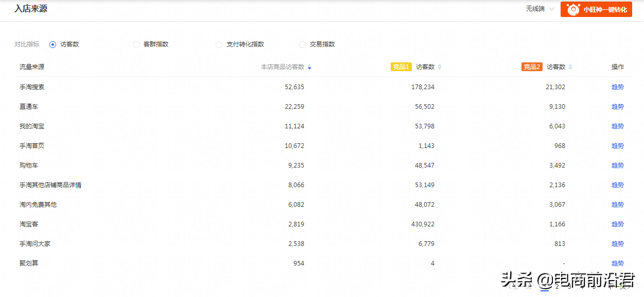Open 趋势 link for 手淘首页 row
Image resolution: width=644 pixels, height=297 pixels.
pos(618,146)
